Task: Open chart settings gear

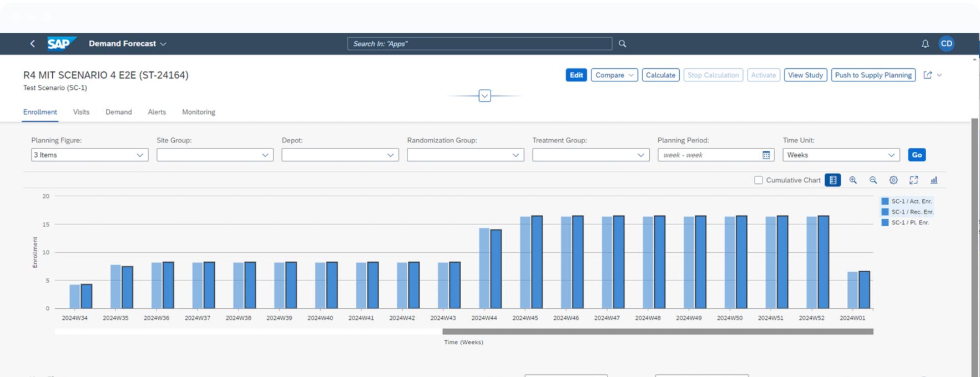Action: coord(893,180)
